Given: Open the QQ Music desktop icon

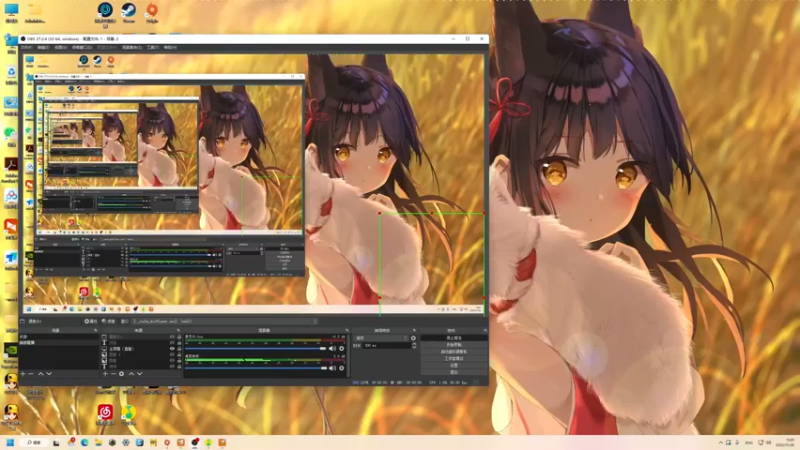Looking at the screenshot, I should click(128, 414).
